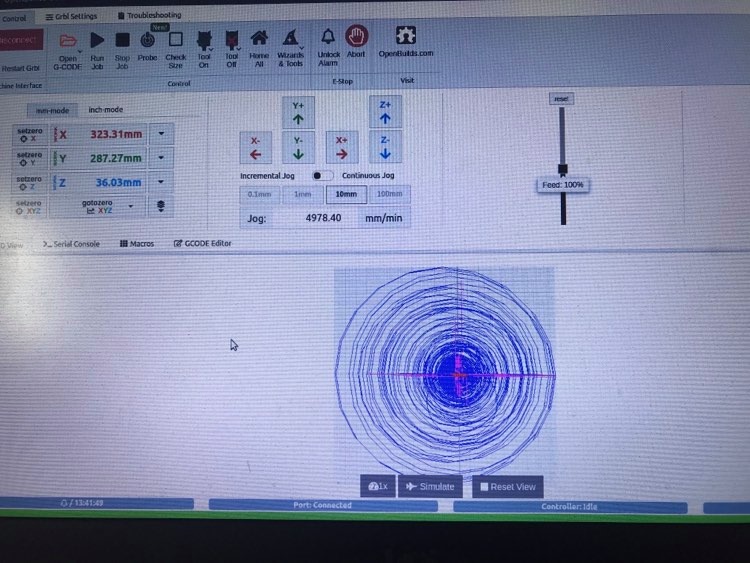750x563 pixels.
Task: Expand the X axis dropdown arrow
Action: tap(162, 134)
